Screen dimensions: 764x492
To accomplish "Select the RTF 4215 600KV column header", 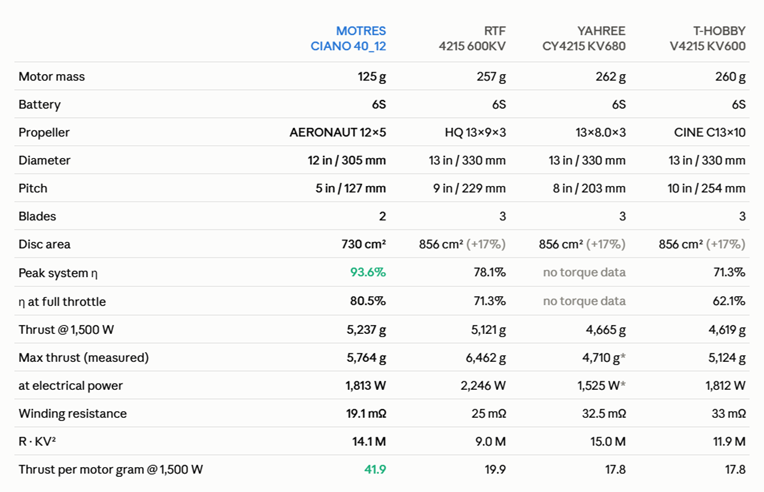I will [472, 38].
